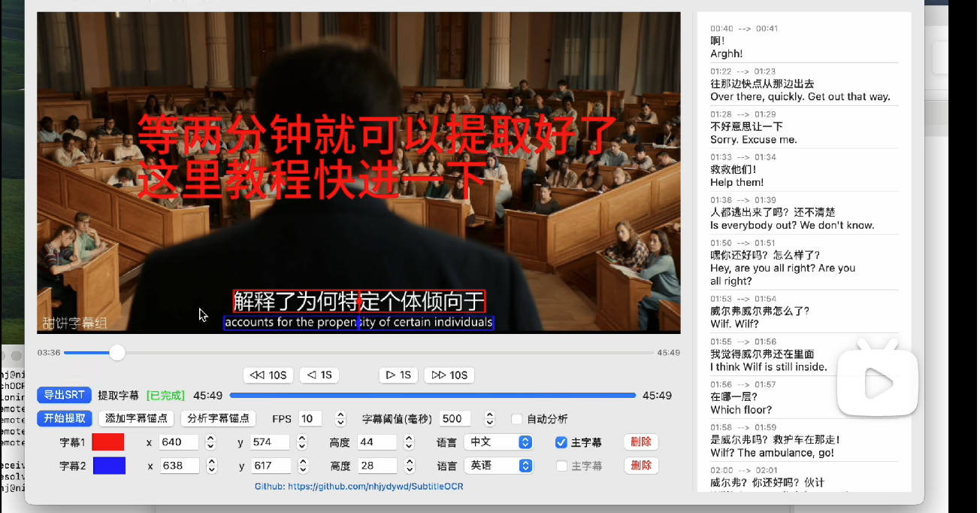Image resolution: width=980 pixels, height=513 pixels.
Task: Click the 字幕1 x field showing 640
Action: coord(179,442)
